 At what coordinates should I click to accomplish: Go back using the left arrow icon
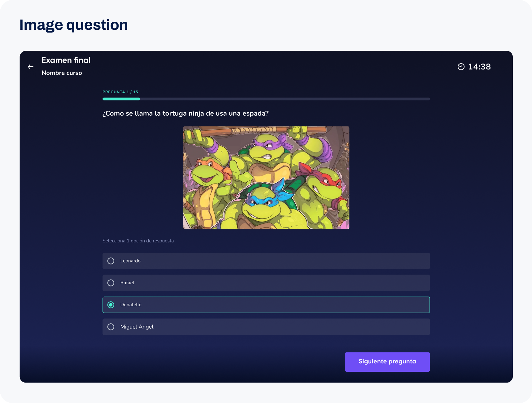pos(31,67)
